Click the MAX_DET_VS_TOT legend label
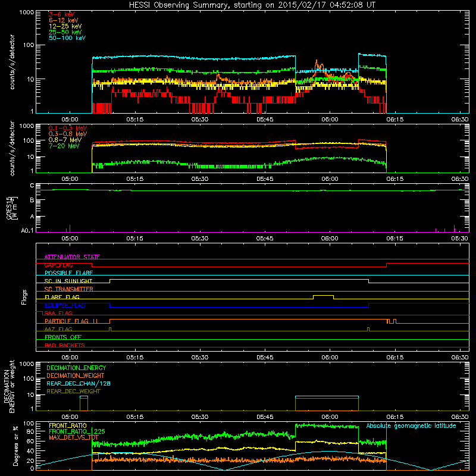 [74, 437]
